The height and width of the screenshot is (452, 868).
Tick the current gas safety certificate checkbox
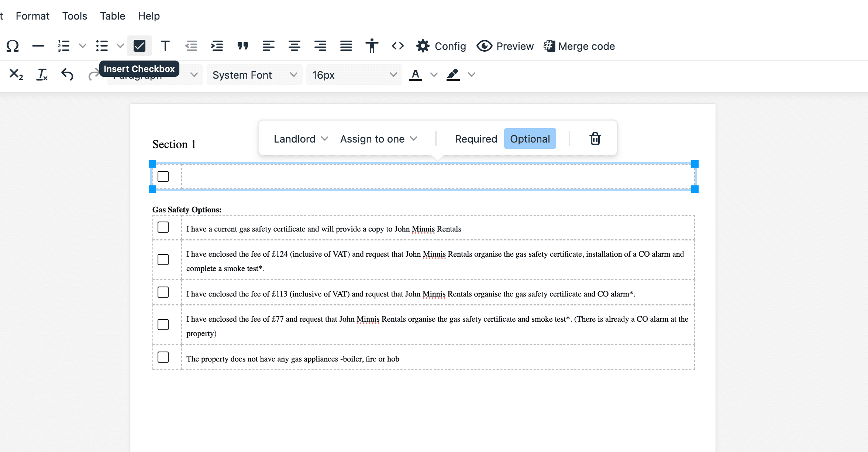point(163,227)
